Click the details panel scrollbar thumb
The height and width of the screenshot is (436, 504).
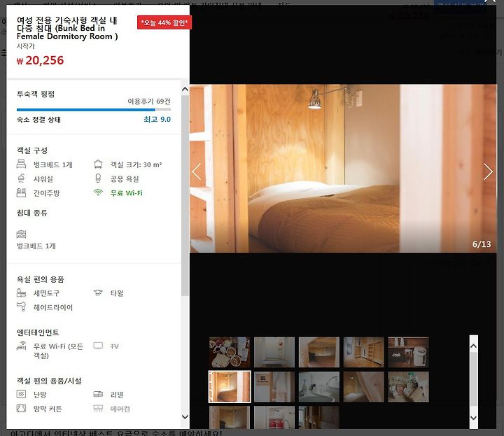(x=185, y=195)
